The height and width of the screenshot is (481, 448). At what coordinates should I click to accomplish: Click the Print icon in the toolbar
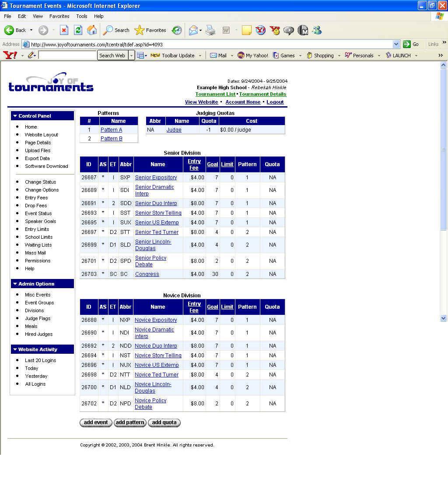(x=211, y=30)
